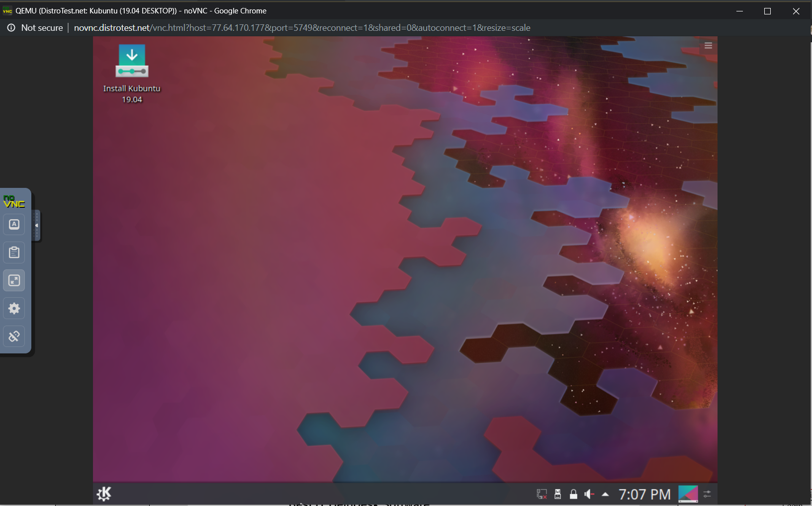Screen dimensions: 812x506
Task: Maximize the Chrome window
Action: 768,11
